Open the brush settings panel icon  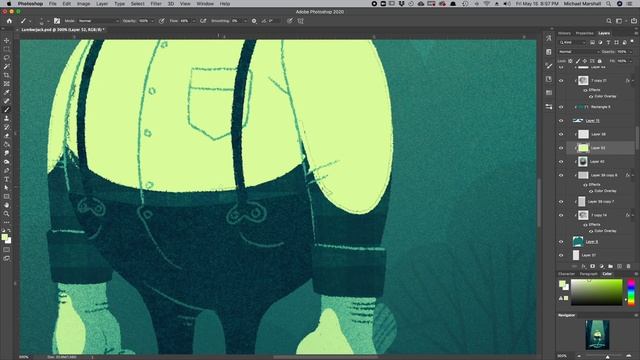click(57, 20)
